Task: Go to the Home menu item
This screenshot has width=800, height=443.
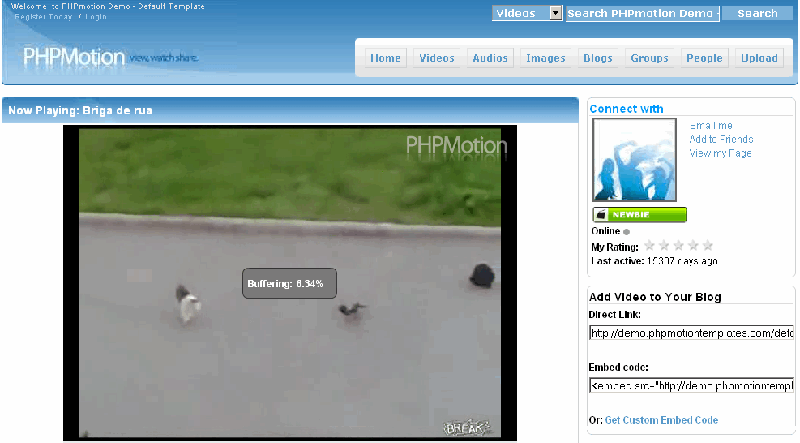Action: click(x=385, y=58)
